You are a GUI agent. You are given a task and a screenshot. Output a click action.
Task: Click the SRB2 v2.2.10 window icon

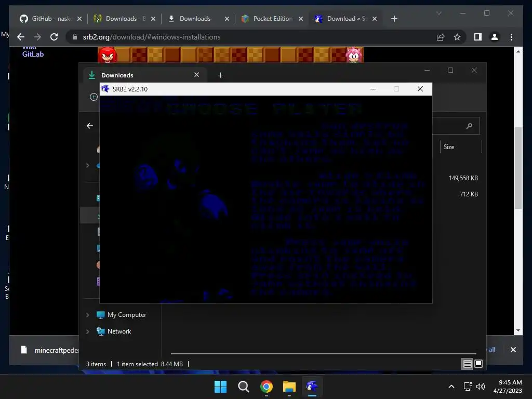tap(105, 89)
